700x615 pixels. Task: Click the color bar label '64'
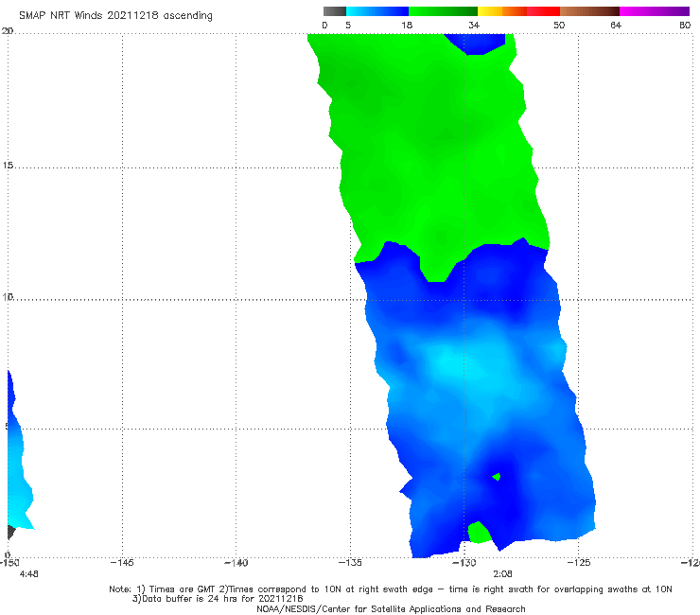pyautogui.click(x=616, y=26)
